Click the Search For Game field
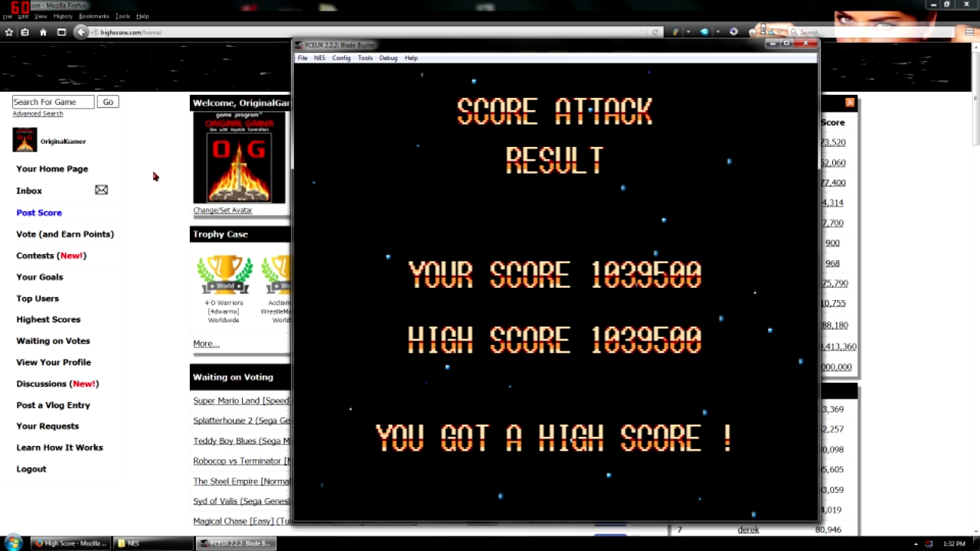 tap(53, 102)
